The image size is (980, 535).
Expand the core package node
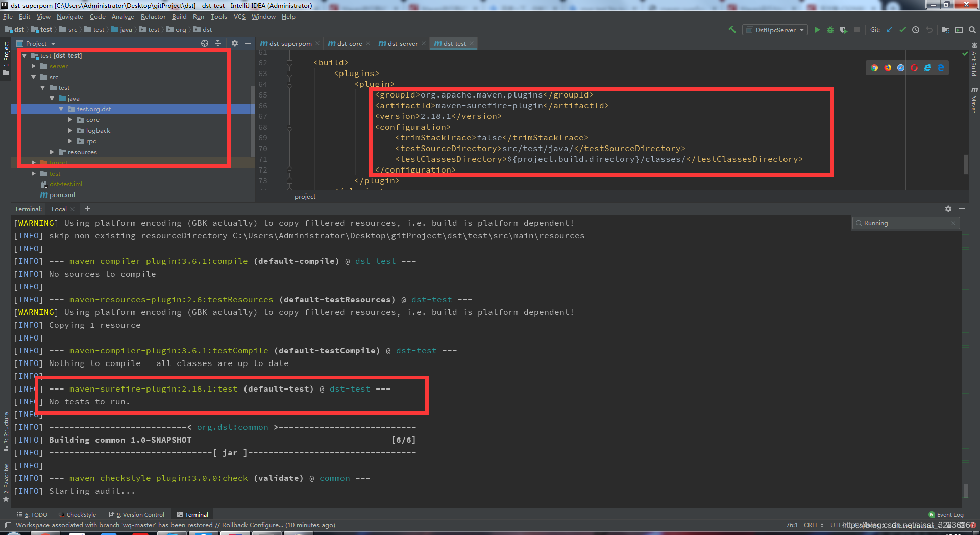tap(70, 120)
